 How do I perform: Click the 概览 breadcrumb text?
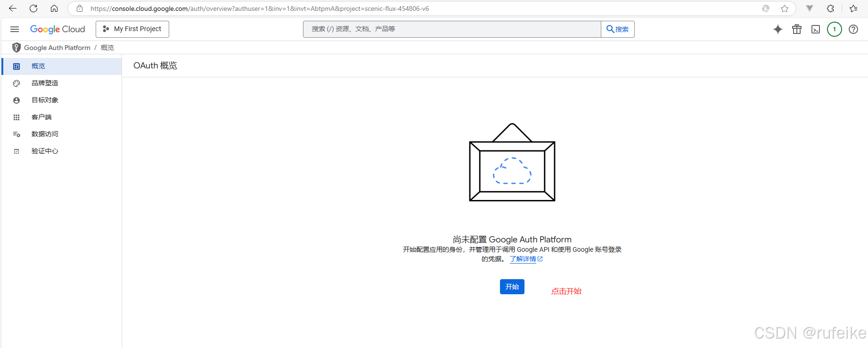coord(107,48)
